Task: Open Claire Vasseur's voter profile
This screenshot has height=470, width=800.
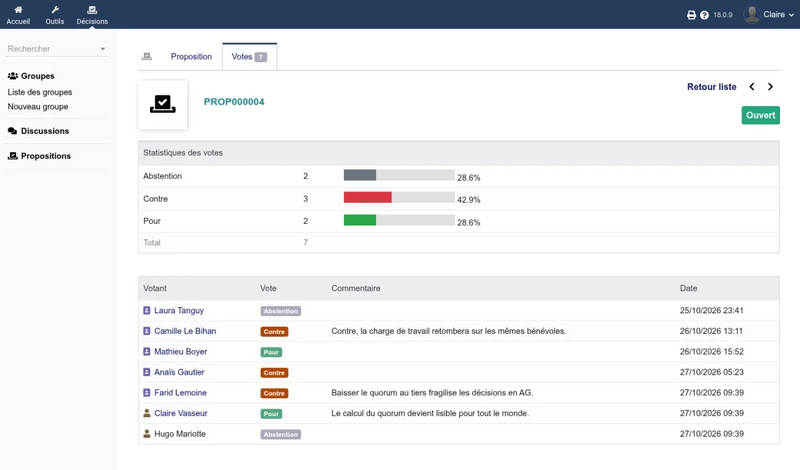Action: pyautogui.click(x=181, y=413)
